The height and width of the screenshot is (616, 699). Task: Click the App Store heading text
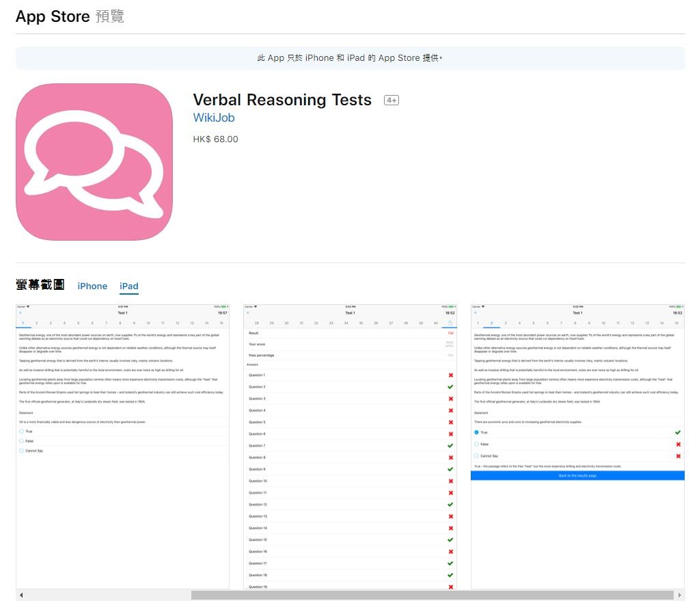[x=53, y=16]
